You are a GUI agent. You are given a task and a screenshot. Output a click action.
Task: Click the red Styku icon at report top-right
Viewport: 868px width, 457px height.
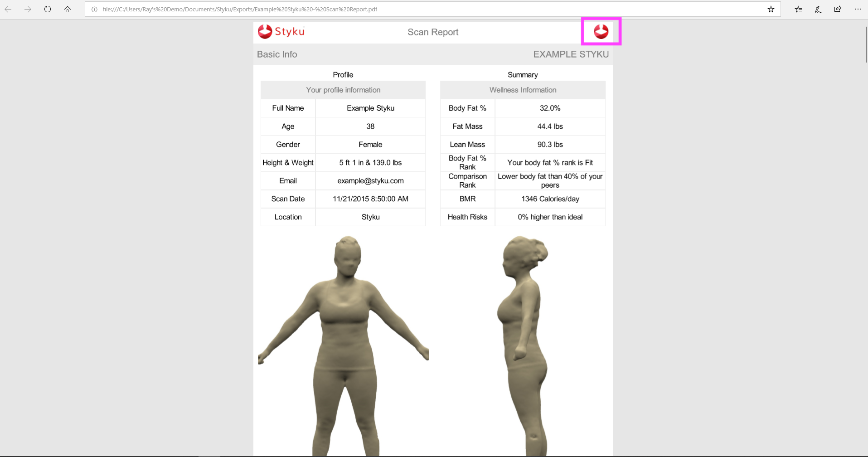[601, 31]
